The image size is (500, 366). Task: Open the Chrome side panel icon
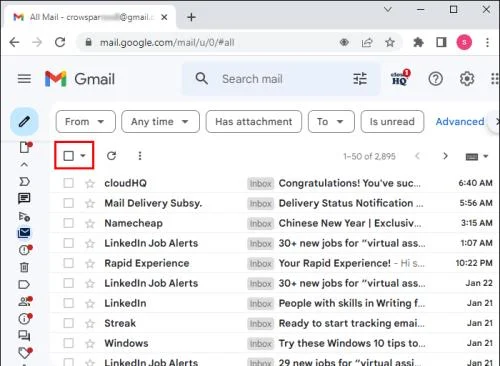441,42
